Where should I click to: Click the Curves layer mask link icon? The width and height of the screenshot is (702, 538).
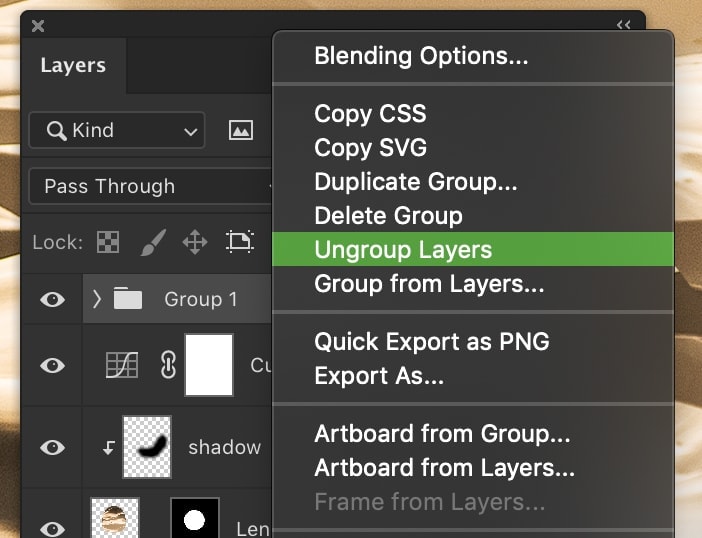point(168,365)
